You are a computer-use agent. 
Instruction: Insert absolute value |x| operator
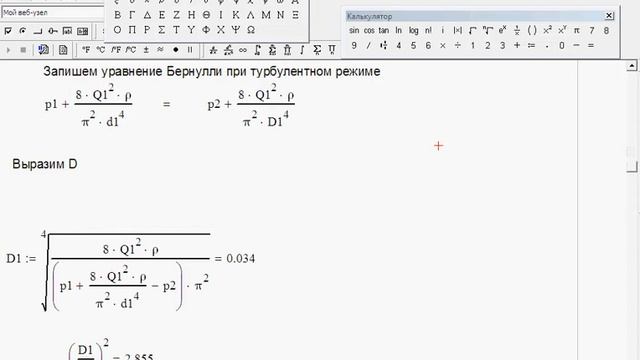click(458, 30)
